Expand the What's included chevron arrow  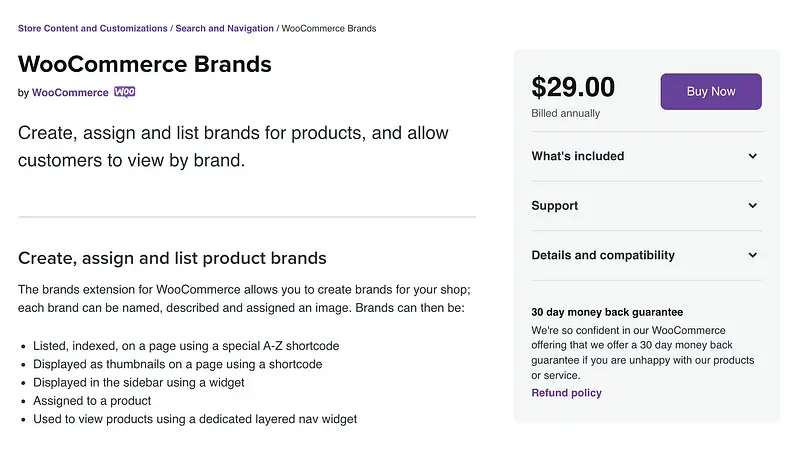click(753, 156)
